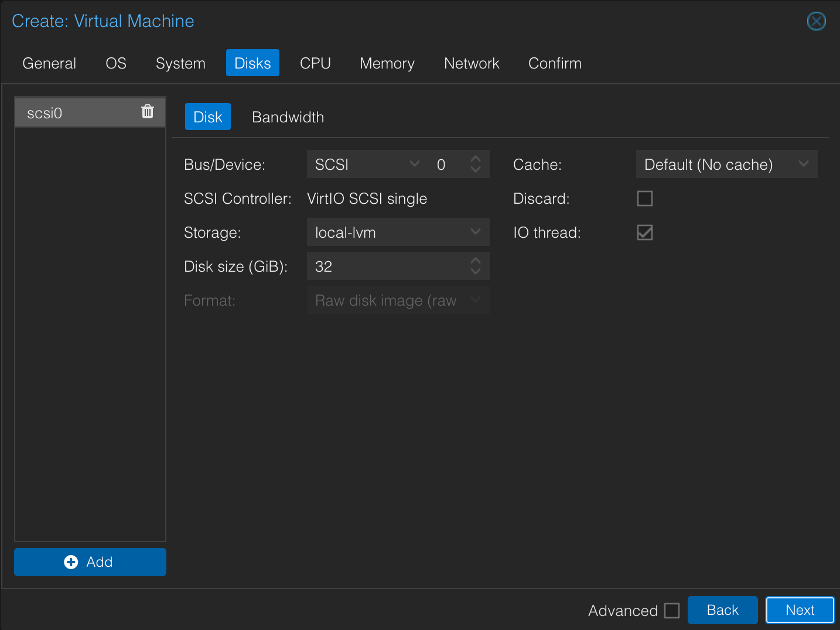Uncheck the IO thread checkbox
The image size is (840, 630).
[x=644, y=232]
